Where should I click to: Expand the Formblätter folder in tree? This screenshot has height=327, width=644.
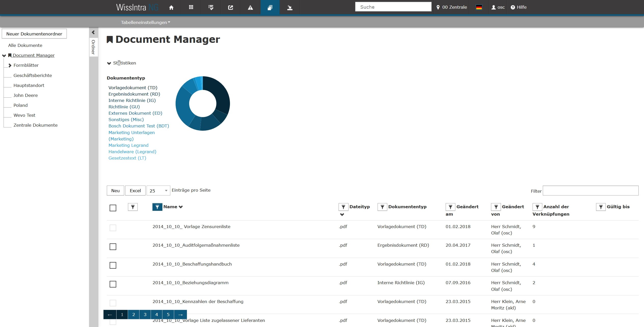tap(10, 66)
